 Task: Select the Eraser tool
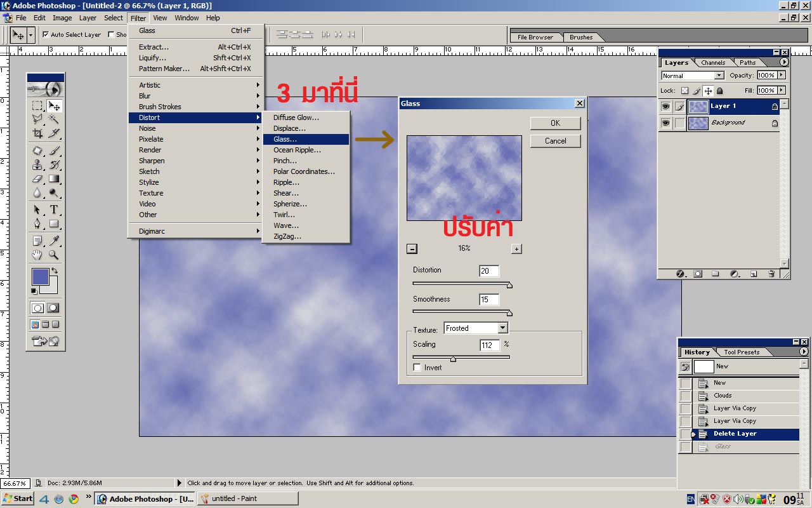pos(37,179)
